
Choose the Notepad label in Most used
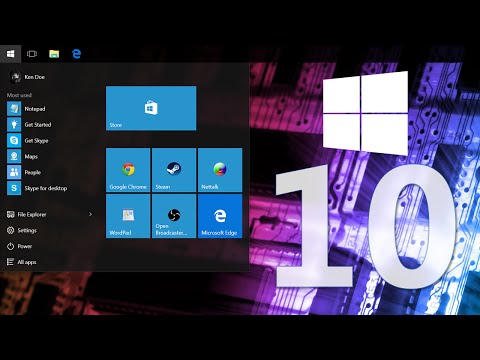point(35,109)
